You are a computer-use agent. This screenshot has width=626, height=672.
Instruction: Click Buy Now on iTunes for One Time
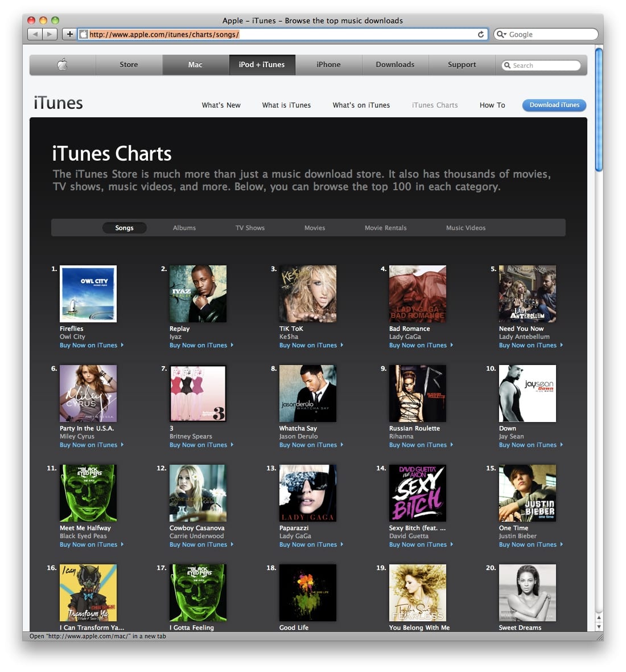pos(531,544)
